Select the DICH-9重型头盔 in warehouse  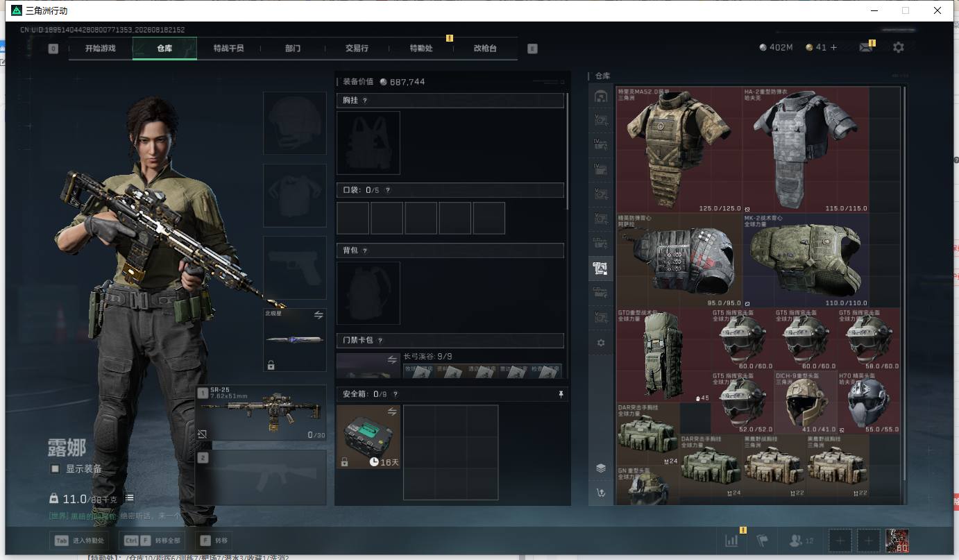coord(806,402)
